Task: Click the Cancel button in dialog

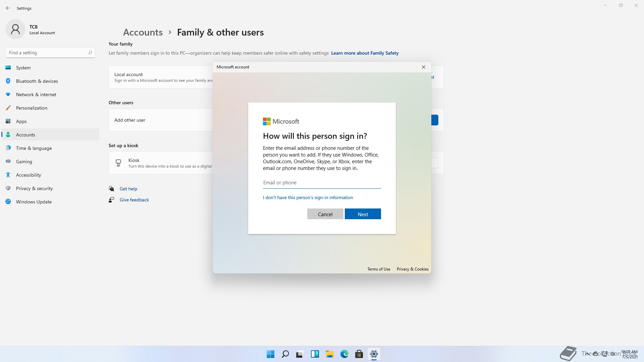Action: pyautogui.click(x=325, y=214)
